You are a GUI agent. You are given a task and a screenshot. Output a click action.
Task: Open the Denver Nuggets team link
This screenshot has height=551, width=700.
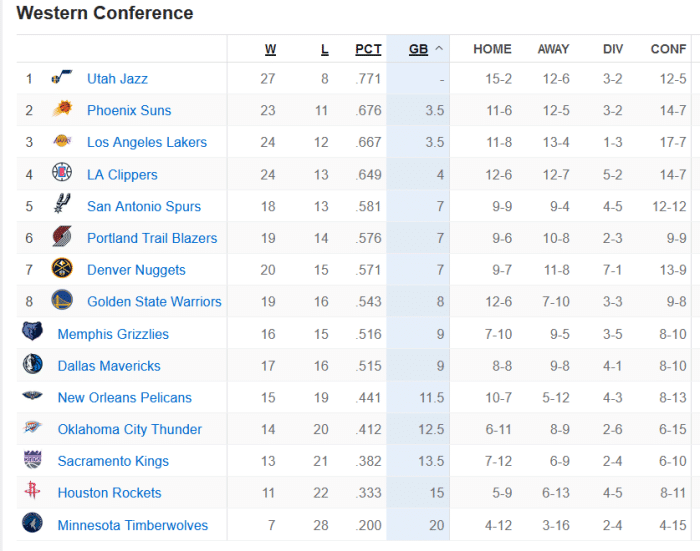coord(136,270)
